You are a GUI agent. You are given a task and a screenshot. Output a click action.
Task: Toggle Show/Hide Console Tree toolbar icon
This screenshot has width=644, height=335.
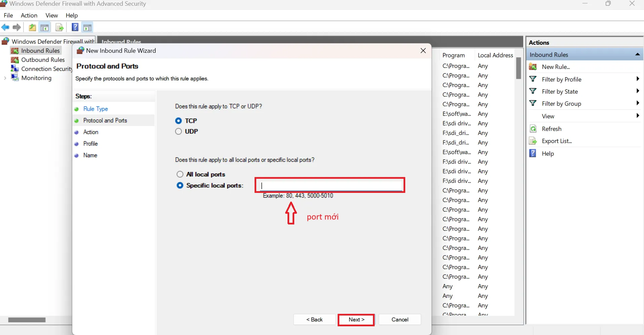(44, 28)
